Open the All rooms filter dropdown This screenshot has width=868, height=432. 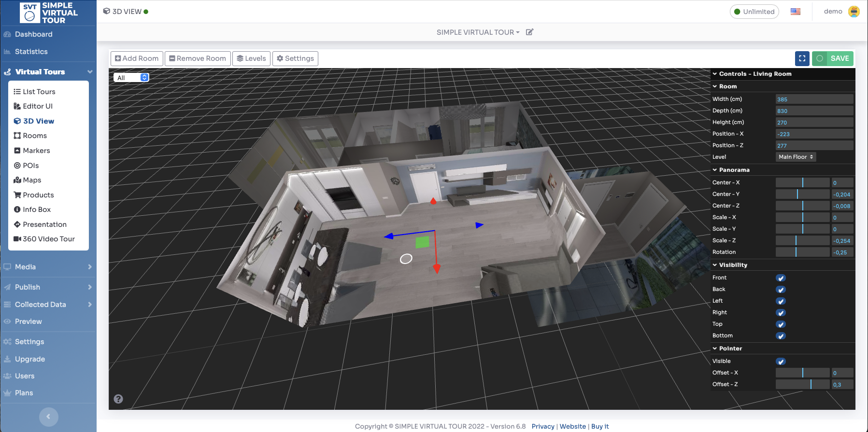[x=131, y=78]
